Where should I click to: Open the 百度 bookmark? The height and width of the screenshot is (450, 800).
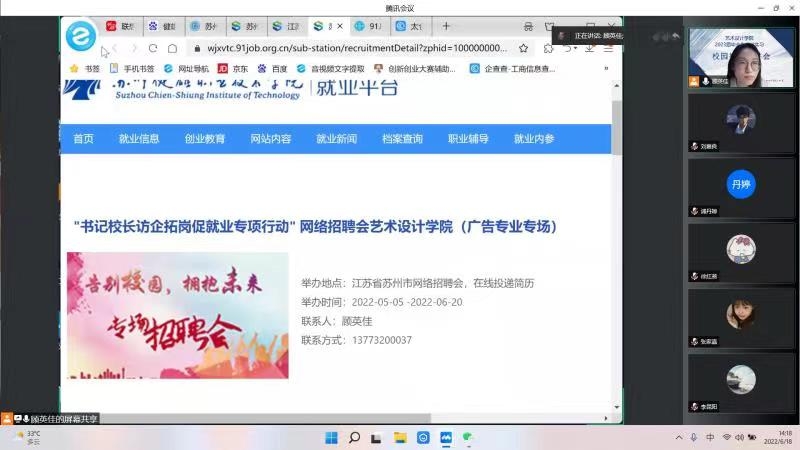pos(272,69)
